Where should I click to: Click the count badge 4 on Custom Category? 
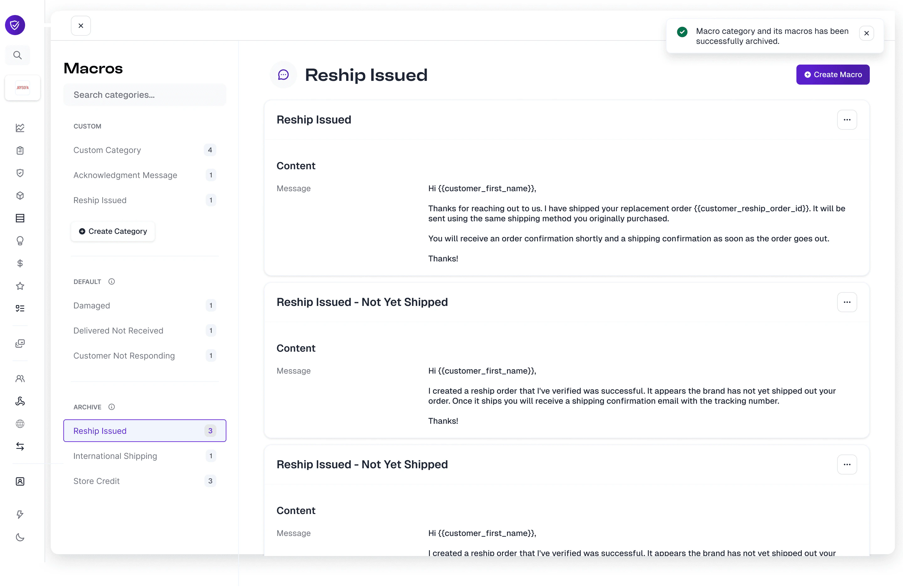(210, 150)
